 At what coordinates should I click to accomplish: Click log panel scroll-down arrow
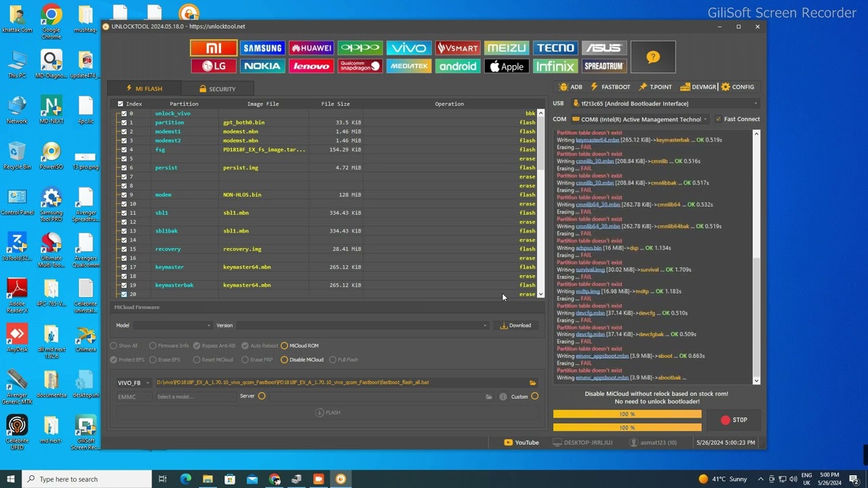757,380
